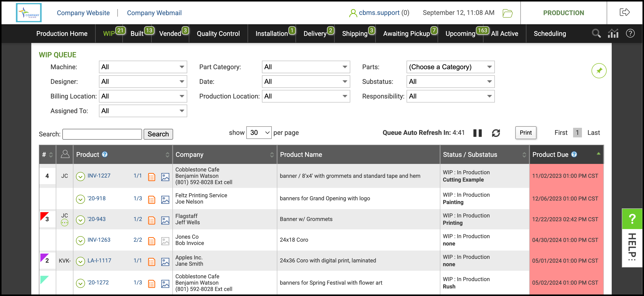Click the logout arrow icon
The height and width of the screenshot is (296, 644).
pyautogui.click(x=625, y=12)
